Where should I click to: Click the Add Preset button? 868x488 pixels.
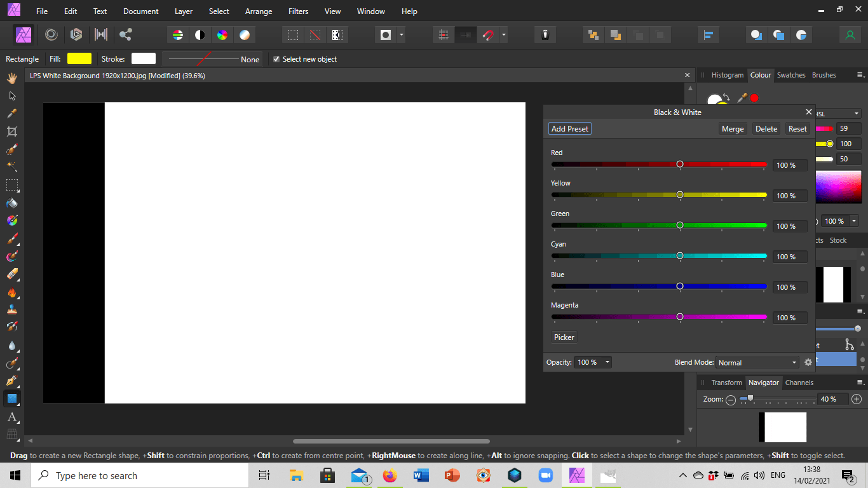[569, 128]
